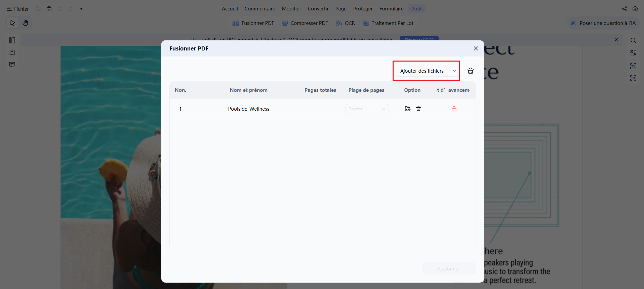
Task: Click the crop capture icon in right sidebar
Action: [633, 66]
